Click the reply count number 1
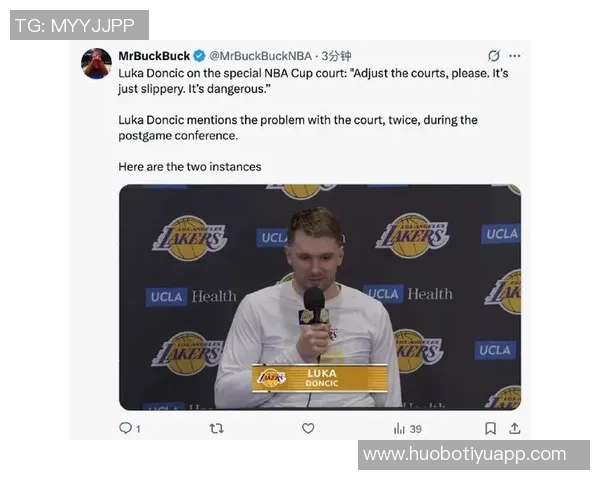 (138, 429)
